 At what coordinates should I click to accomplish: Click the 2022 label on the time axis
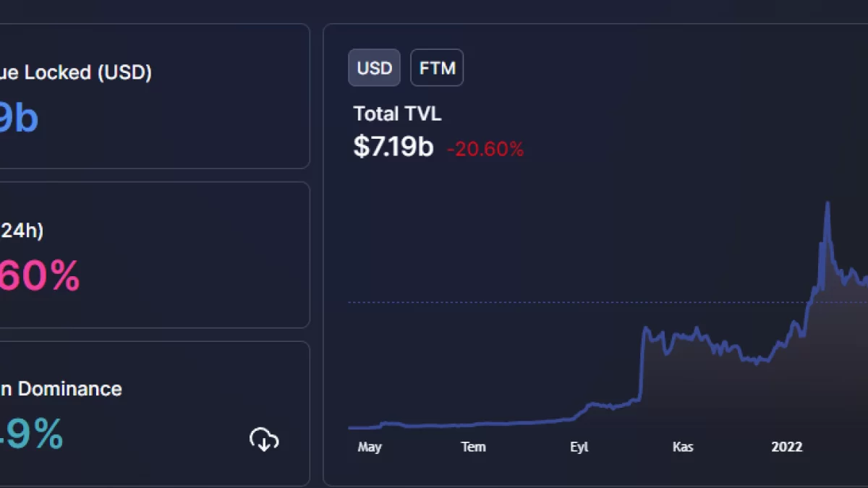pos(786,447)
